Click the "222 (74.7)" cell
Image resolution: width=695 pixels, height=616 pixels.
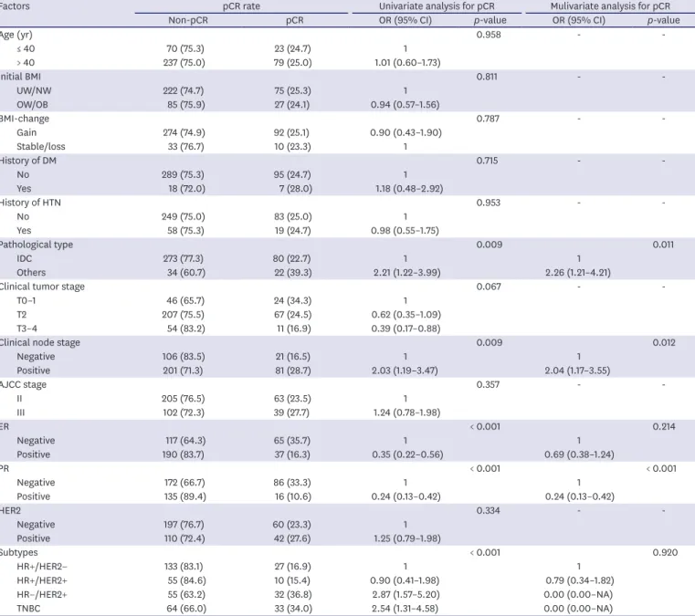click(183, 90)
